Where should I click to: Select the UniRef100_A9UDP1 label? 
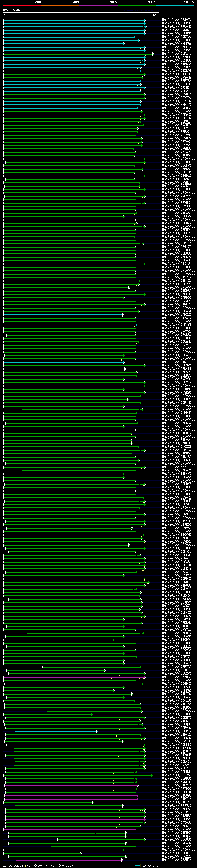177,399
